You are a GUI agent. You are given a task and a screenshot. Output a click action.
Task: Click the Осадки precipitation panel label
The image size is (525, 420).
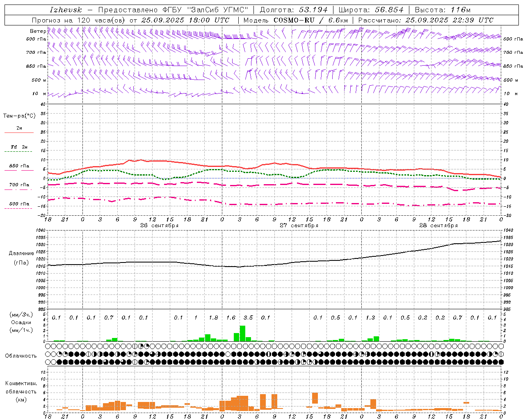21,322
